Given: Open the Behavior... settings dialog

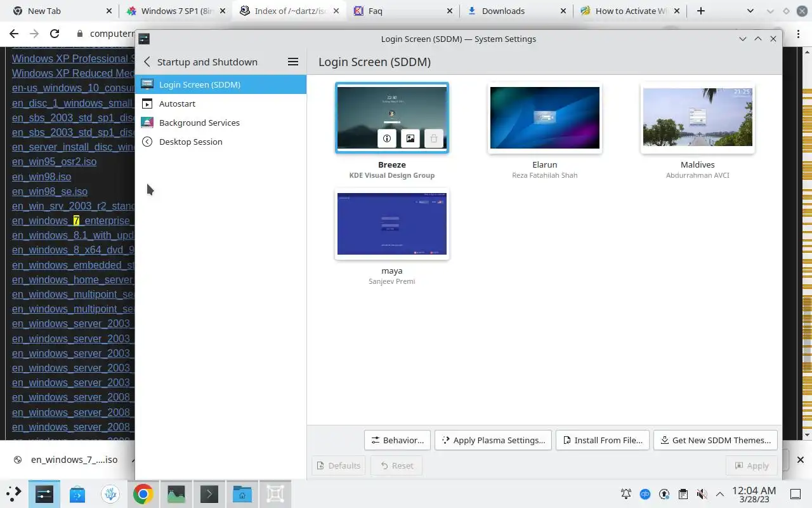Looking at the screenshot, I should (397, 440).
